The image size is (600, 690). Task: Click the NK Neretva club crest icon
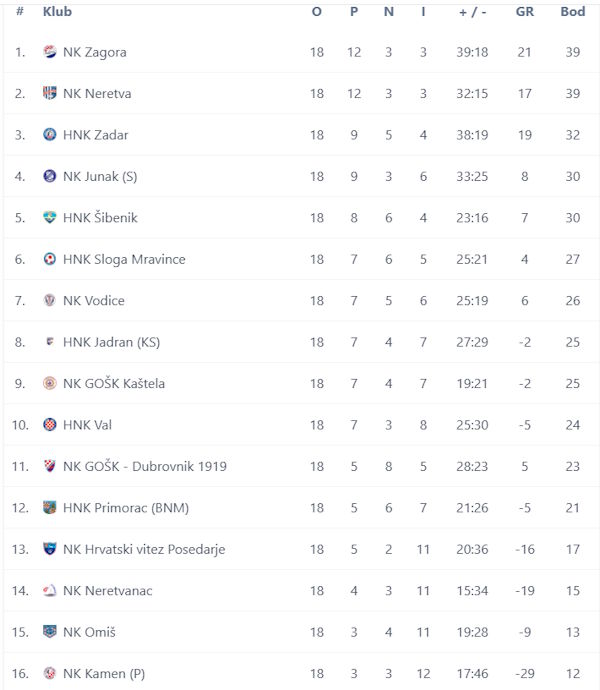(x=50, y=93)
